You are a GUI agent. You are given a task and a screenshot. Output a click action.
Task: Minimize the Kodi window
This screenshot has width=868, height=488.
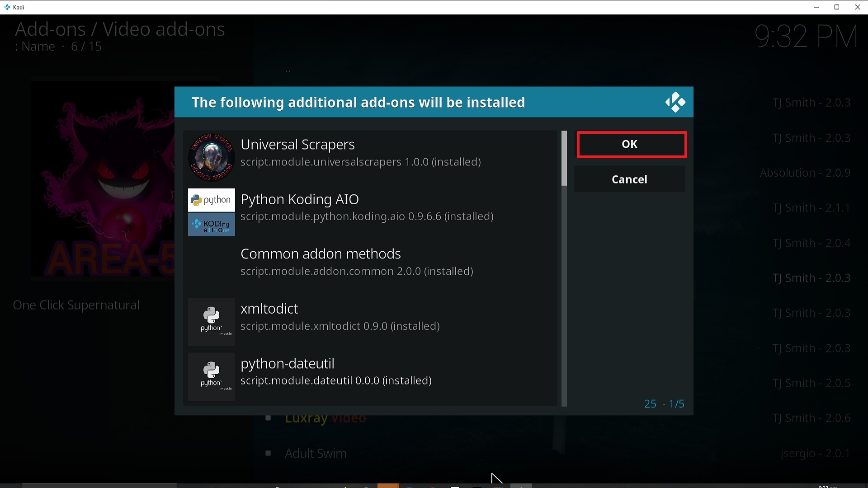[x=816, y=7]
